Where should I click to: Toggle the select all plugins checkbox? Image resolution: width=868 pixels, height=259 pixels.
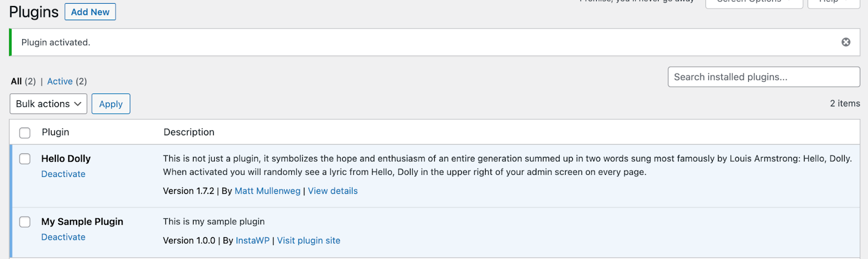25,132
